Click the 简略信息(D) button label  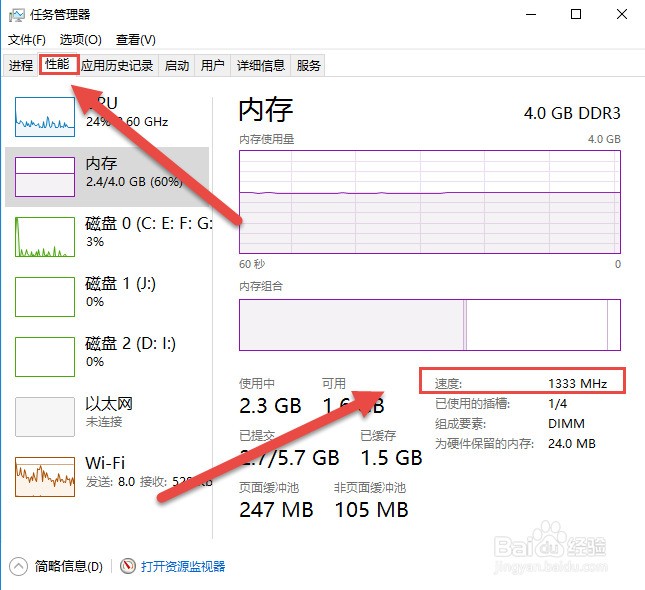pyautogui.click(x=69, y=567)
